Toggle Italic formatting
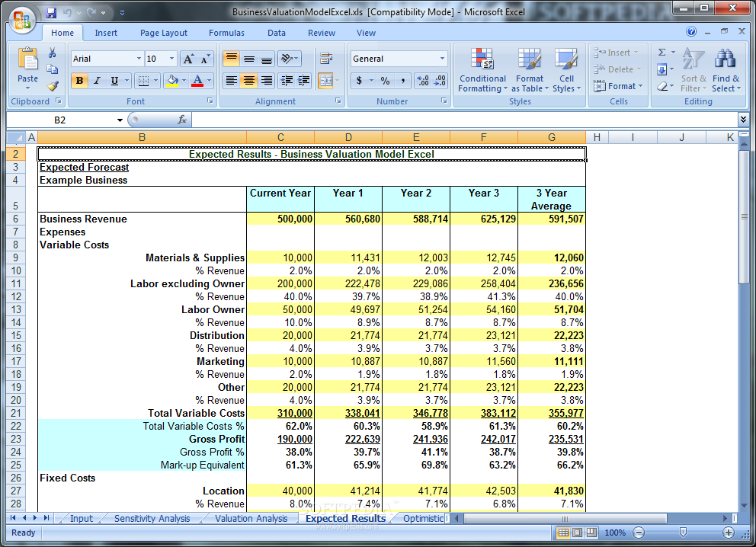 [x=97, y=81]
